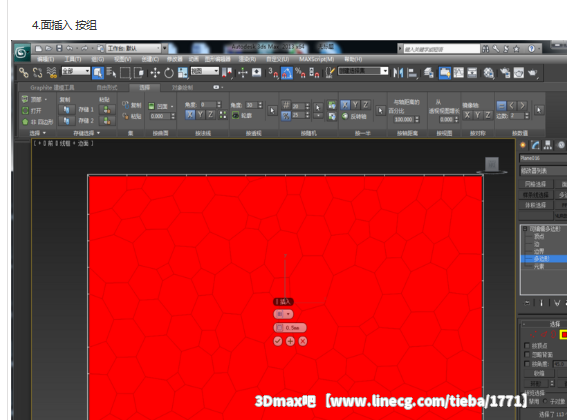Viewport: 567px width, 420px height.
Task: Click the Open File folder icon
Action: 49,48
